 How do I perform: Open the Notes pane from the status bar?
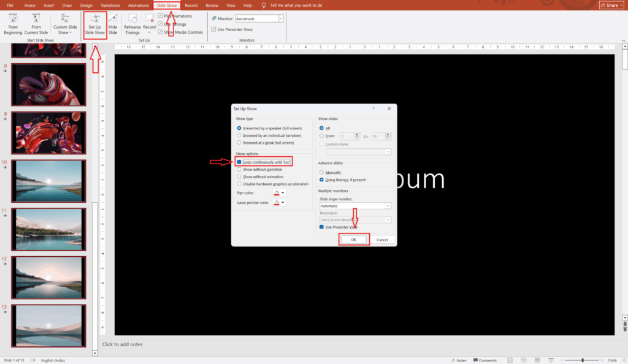click(x=458, y=360)
